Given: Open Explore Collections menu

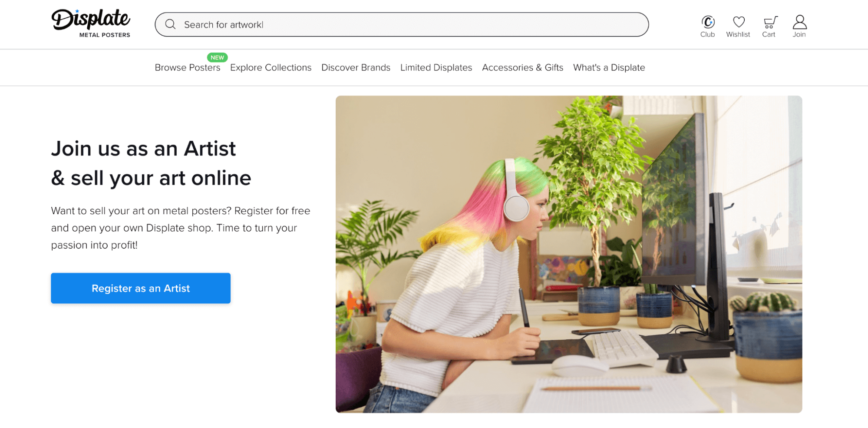Looking at the screenshot, I should pyautogui.click(x=271, y=67).
